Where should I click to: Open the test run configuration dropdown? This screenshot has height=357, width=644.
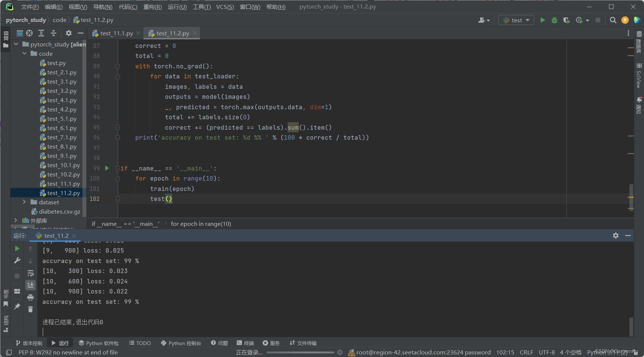(516, 20)
